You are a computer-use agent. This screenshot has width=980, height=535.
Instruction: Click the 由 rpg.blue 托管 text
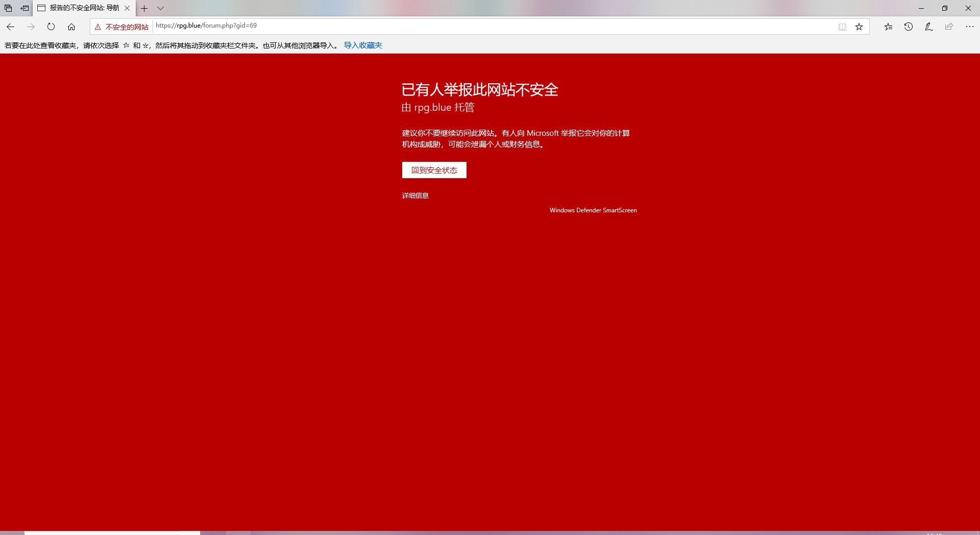pos(438,107)
